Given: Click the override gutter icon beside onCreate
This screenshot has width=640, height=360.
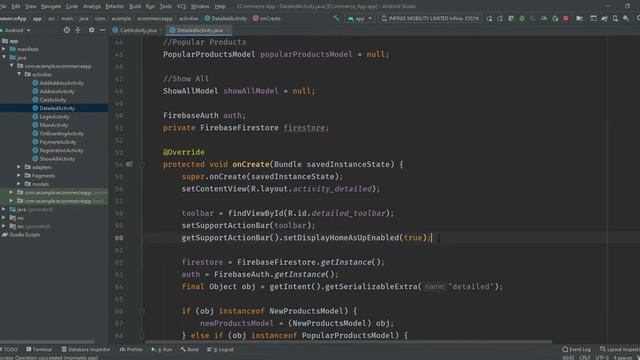Looking at the screenshot, I should (129, 164).
